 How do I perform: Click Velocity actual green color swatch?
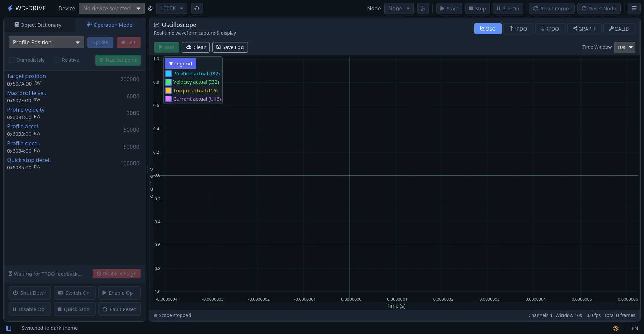168,82
